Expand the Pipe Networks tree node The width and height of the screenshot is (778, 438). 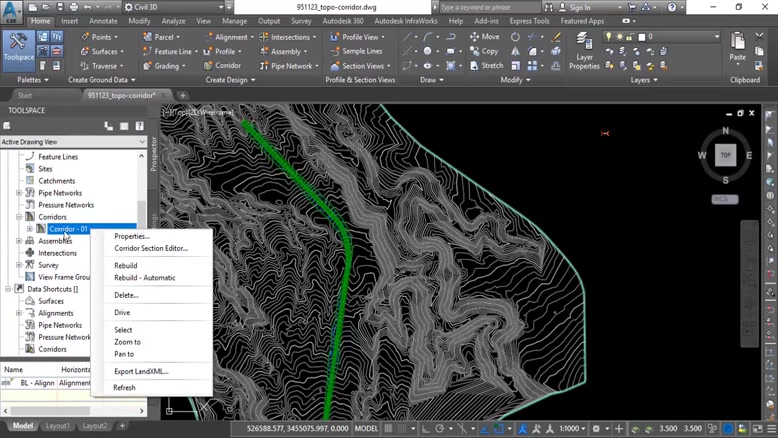point(19,193)
